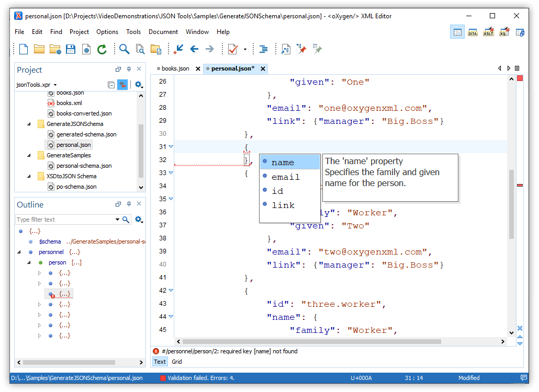This screenshot has height=392, width=539.
Task: Switch to Grid editing mode
Action: (177, 362)
